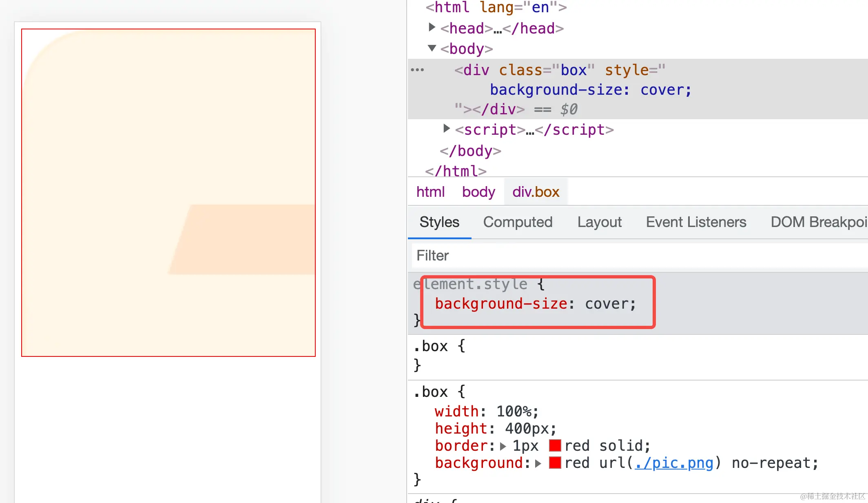Expand the head element node
Image resolution: width=868 pixels, height=503 pixels.
pos(432,27)
